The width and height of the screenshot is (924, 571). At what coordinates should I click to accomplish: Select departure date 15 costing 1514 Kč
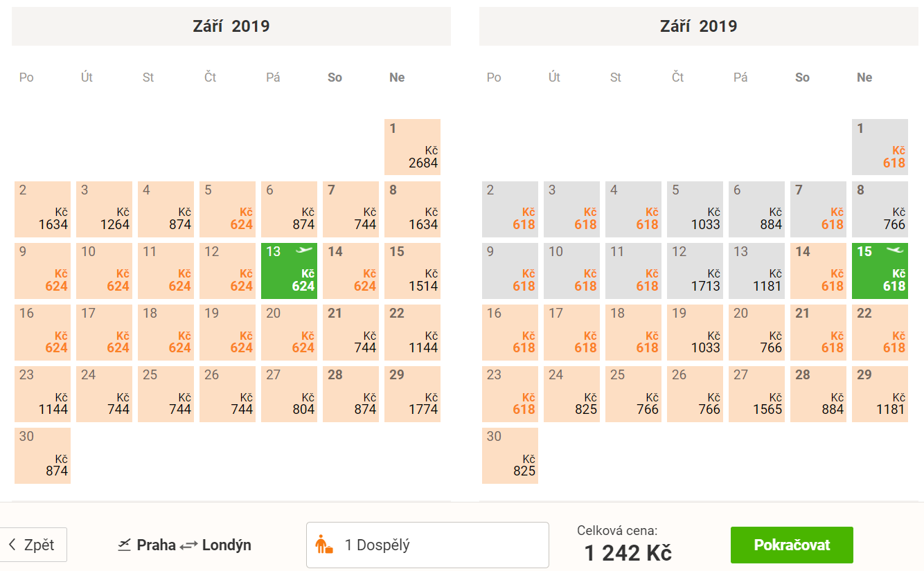coord(413,271)
